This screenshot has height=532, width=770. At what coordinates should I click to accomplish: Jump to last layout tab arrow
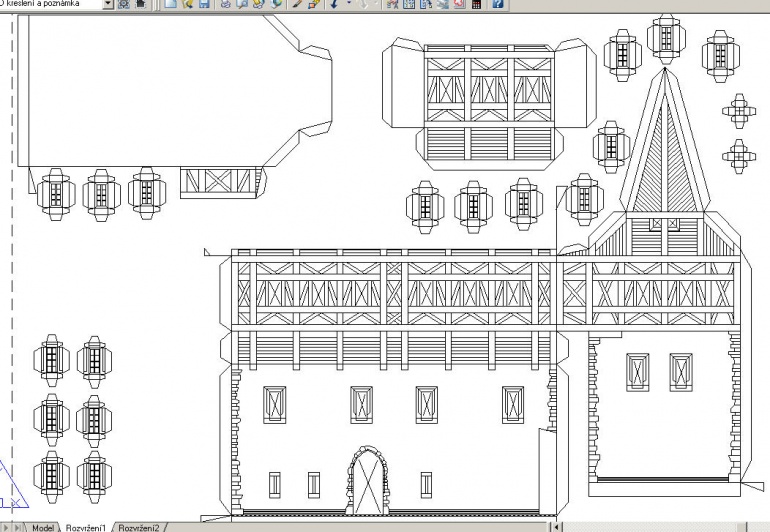click(18, 528)
